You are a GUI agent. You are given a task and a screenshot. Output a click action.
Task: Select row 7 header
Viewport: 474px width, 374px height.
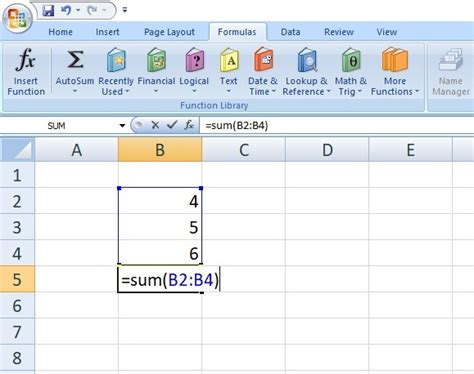pyautogui.click(x=17, y=331)
